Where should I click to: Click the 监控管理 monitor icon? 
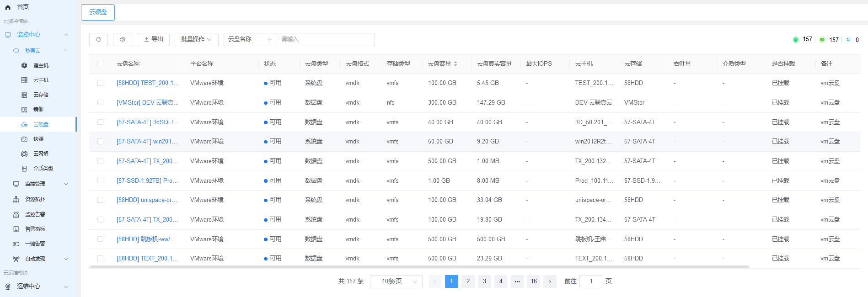click(16, 184)
